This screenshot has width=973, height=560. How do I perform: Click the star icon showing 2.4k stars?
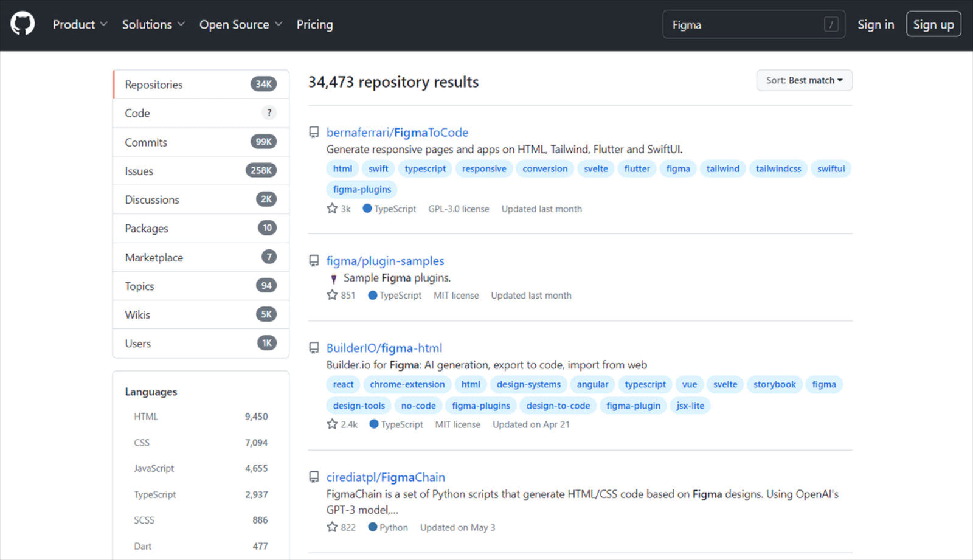click(332, 424)
